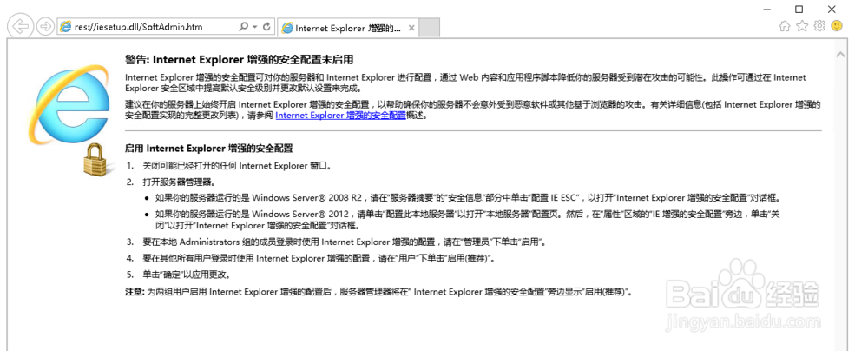Click step 2 text 打开服务器管理器
868x351 pixels.
pyautogui.click(x=179, y=182)
